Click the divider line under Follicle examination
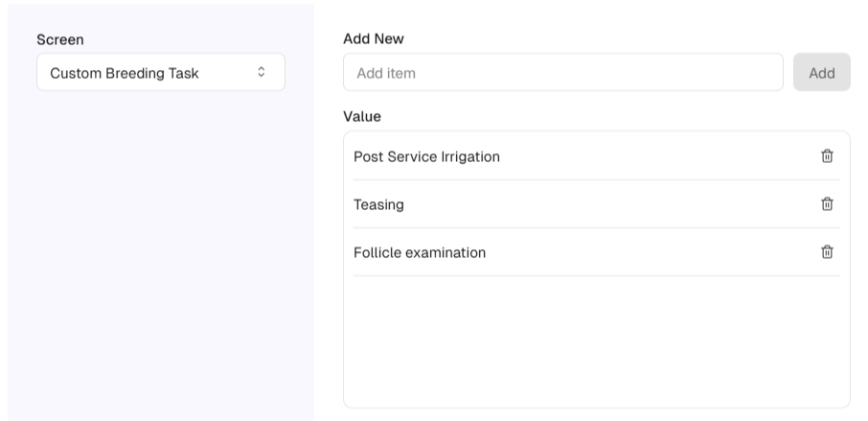This screenshot has width=868, height=421. [596, 276]
